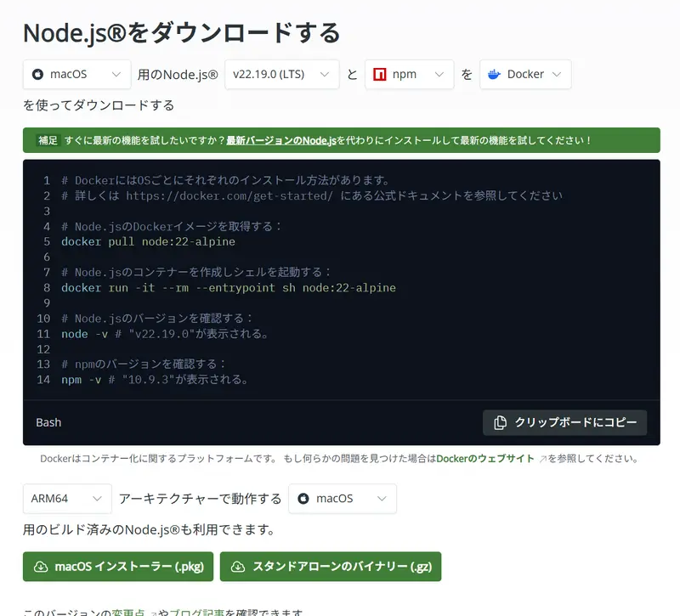The image size is (680, 616).
Task: Click the download cloud icon on スタンドアローンのバイナリー
Action: click(x=238, y=567)
